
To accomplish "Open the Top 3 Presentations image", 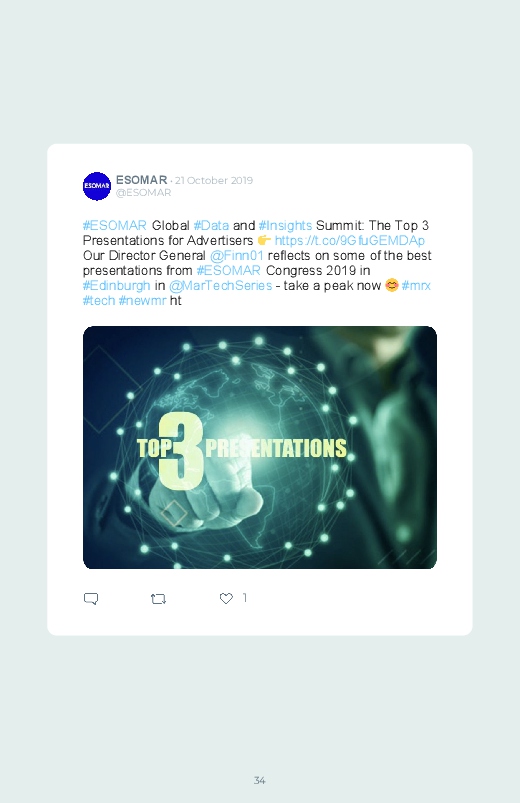I will (260, 447).
